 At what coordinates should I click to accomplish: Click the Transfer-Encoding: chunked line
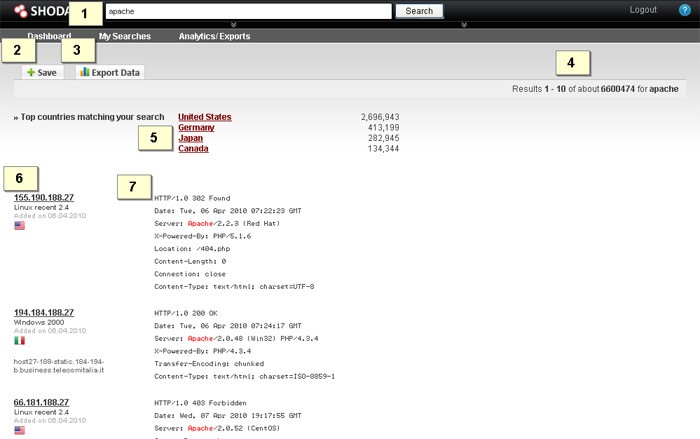[209, 364]
